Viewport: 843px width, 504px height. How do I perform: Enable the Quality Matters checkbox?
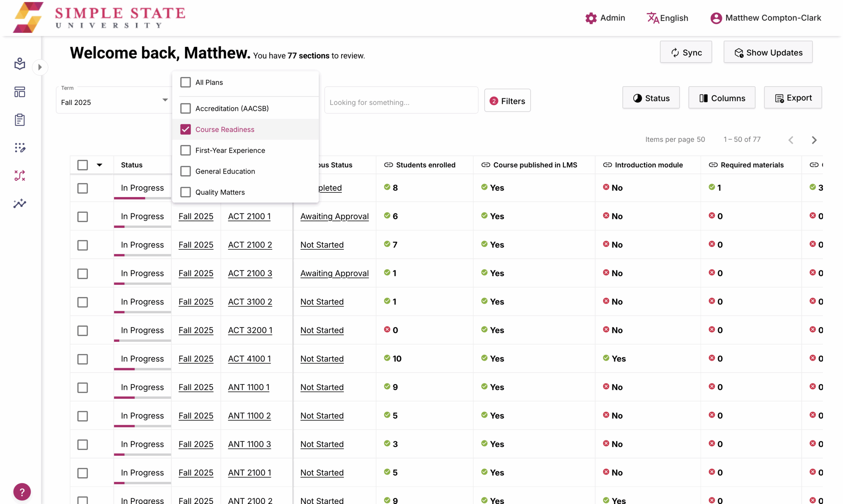tap(185, 192)
